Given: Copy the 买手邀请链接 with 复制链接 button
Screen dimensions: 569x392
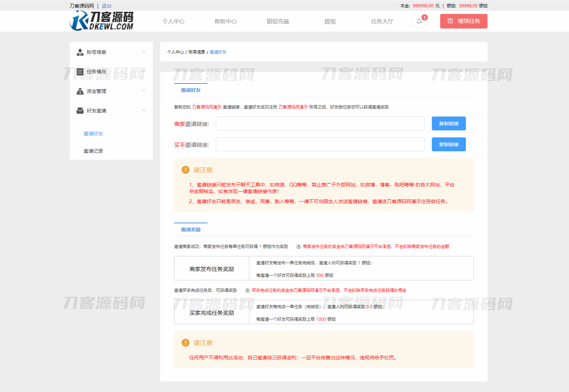Looking at the screenshot, I should 449,144.
